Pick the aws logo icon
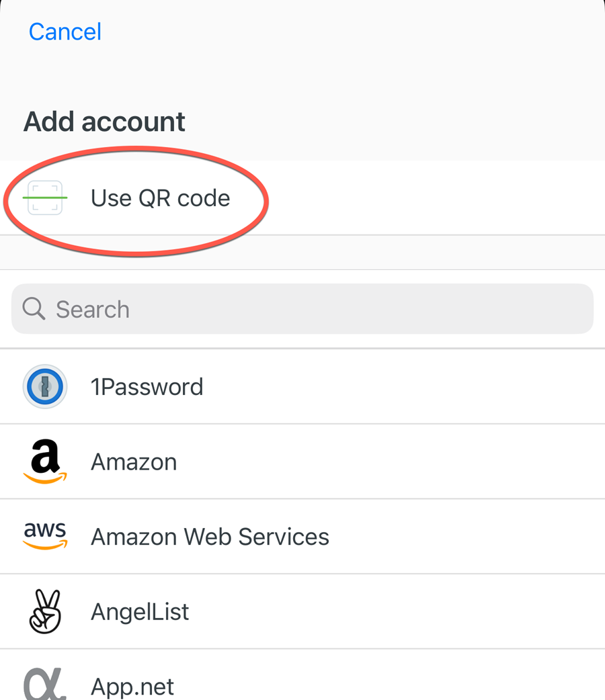The width and height of the screenshot is (605, 700). tap(44, 536)
